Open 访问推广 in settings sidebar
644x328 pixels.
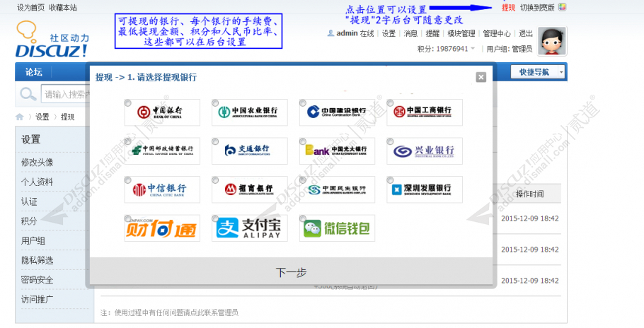click(38, 299)
